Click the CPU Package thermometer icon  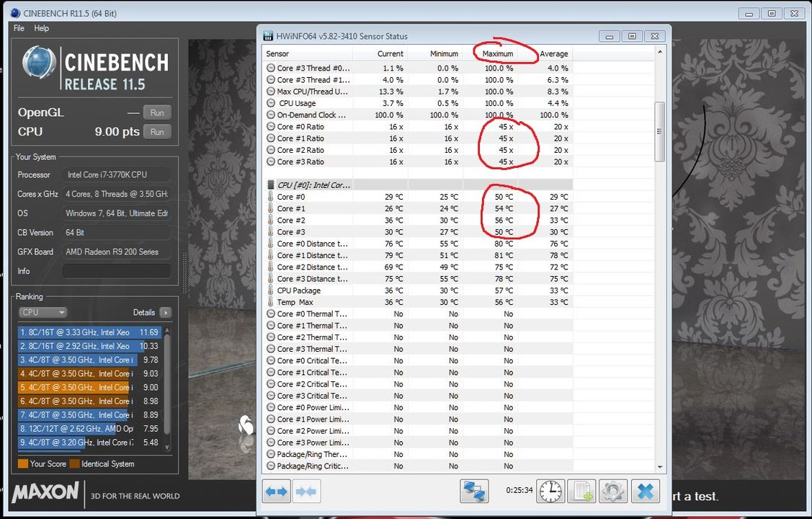[x=270, y=290]
